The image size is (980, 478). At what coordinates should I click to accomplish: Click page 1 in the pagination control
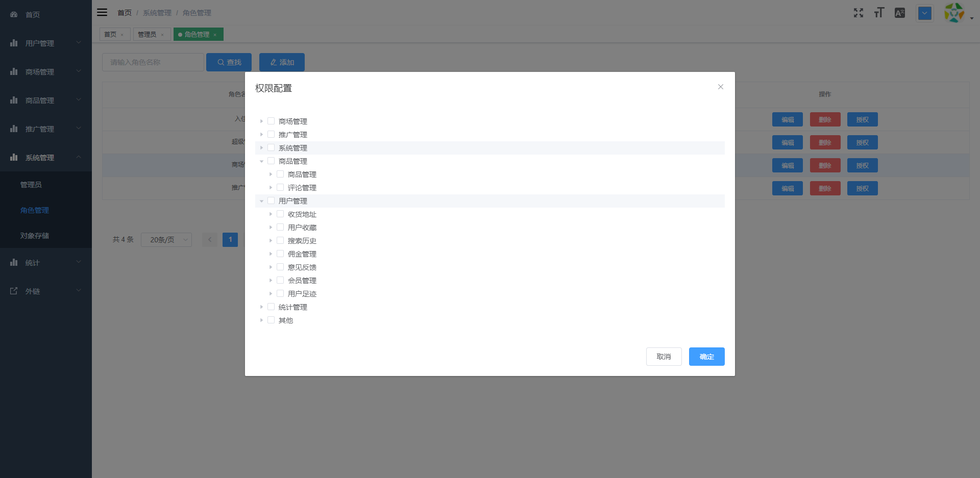click(230, 240)
